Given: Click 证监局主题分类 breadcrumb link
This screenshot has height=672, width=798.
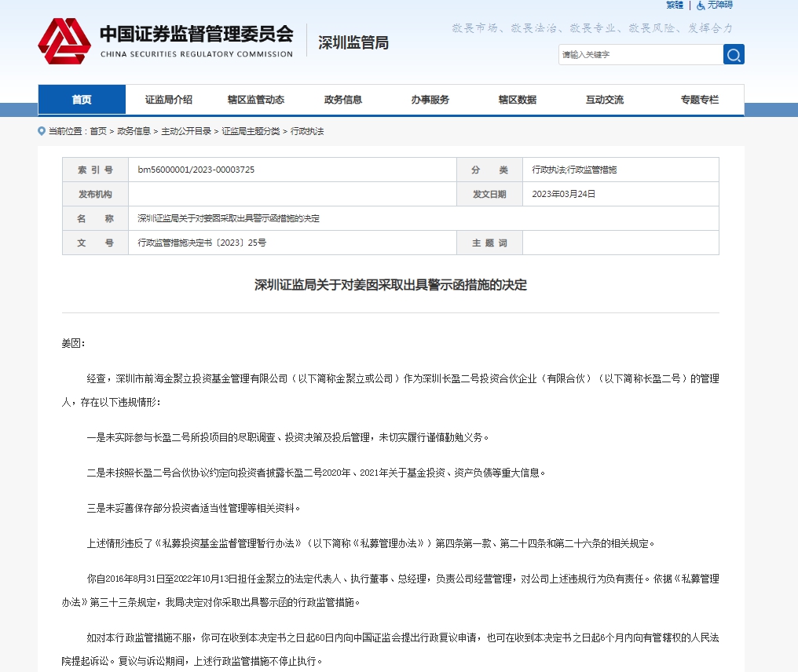Looking at the screenshot, I should tap(251, 131).
